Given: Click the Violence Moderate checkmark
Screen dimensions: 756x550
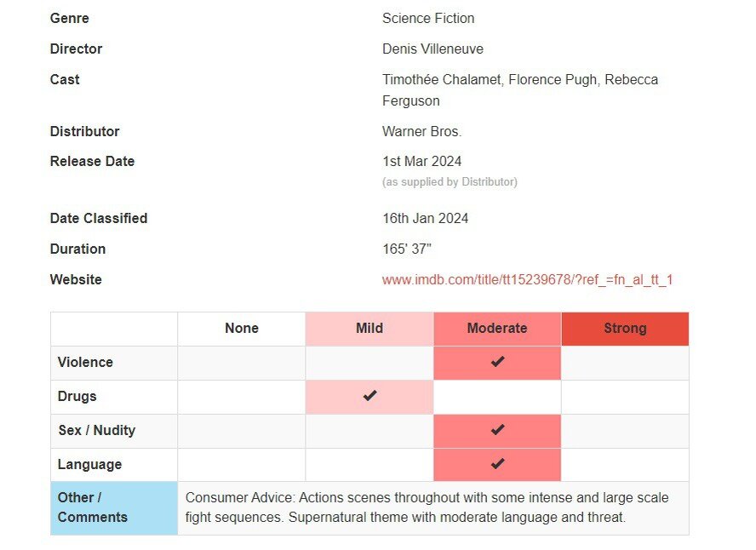Looking at the screenshot, I should tap(497, 362).
